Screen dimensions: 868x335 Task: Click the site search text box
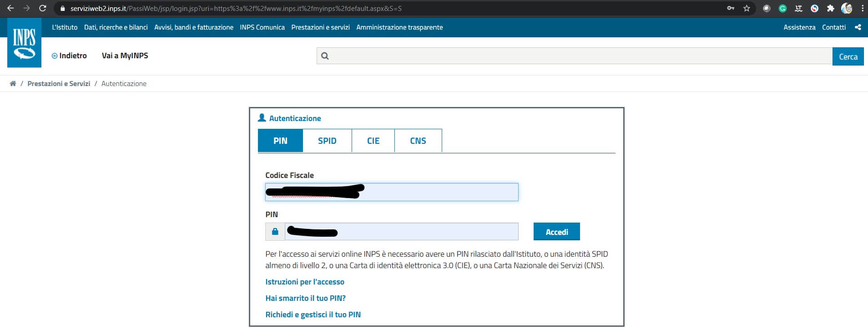[578, 56]
